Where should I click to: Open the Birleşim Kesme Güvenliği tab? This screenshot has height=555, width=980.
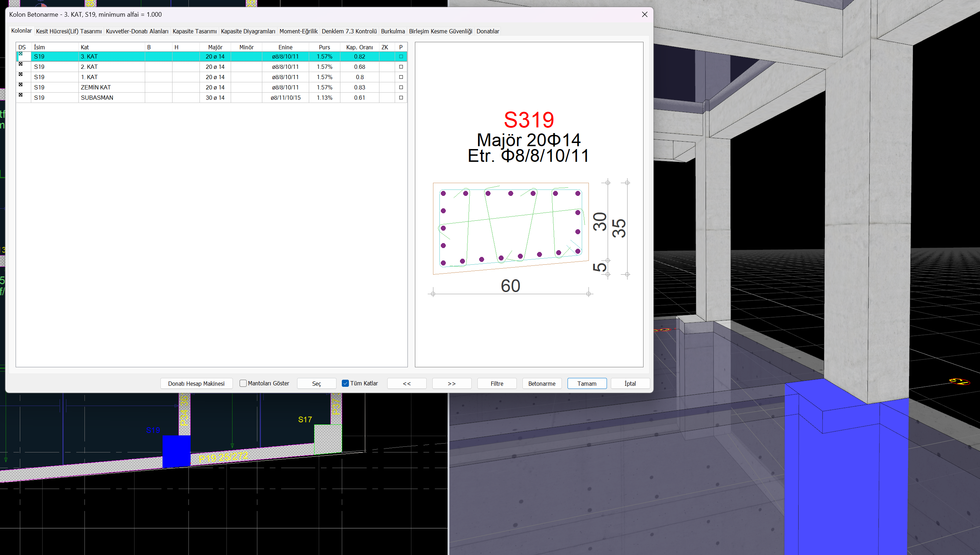pyautogui.click(x=440, y=31)
